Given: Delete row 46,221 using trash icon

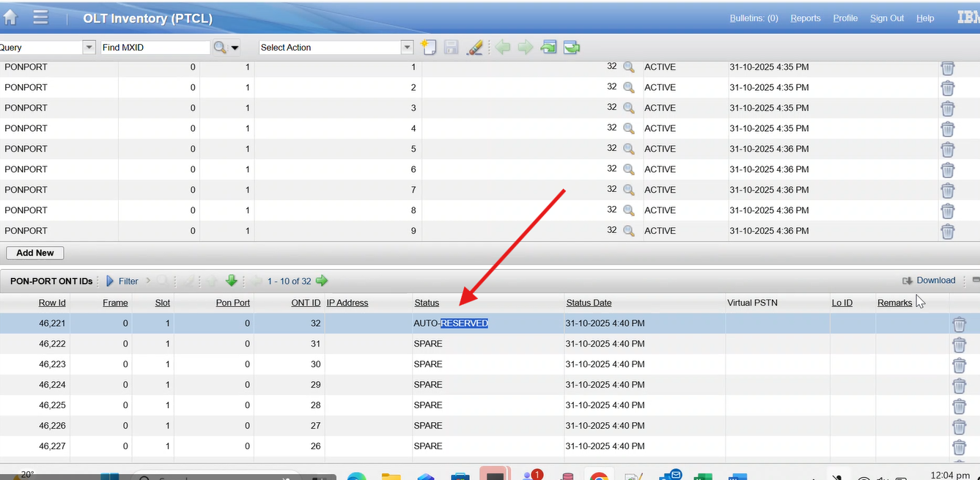Looking at the screenshot, I should pos(959,324).
